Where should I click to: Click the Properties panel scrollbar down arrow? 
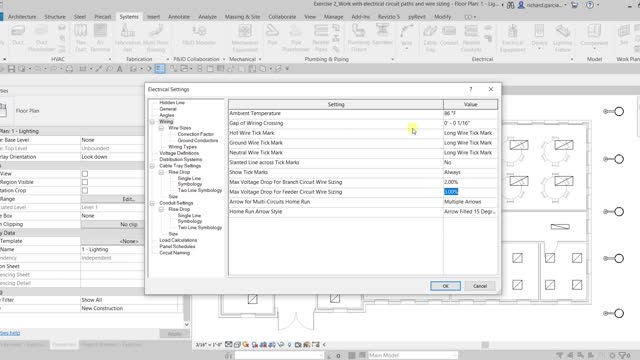click(x=187, y=324)
